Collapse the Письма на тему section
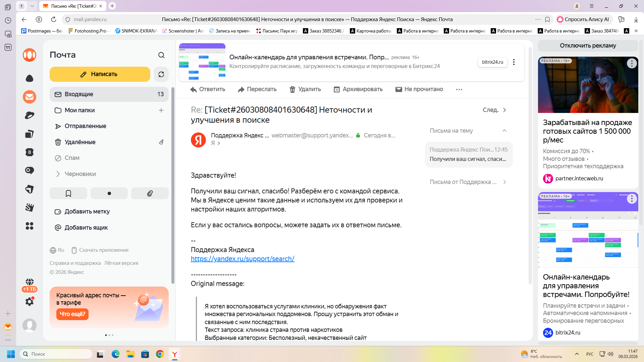Viewport: 644px width, 362px height. point(504,131)
